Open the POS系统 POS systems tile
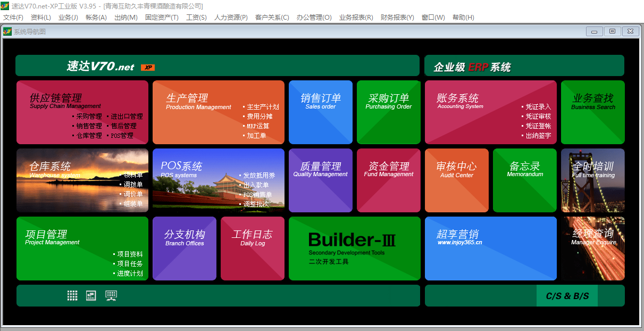Viewport: 644px width, 331px height. click(x=219, y=180)
